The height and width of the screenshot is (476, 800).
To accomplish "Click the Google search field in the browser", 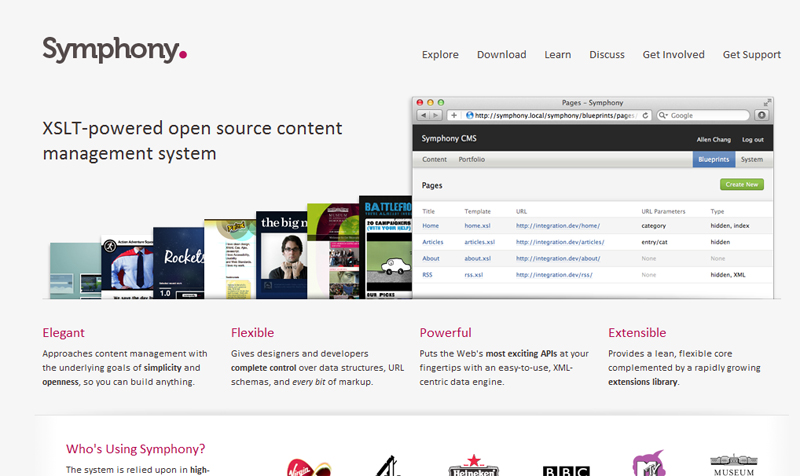I will 700,116.
